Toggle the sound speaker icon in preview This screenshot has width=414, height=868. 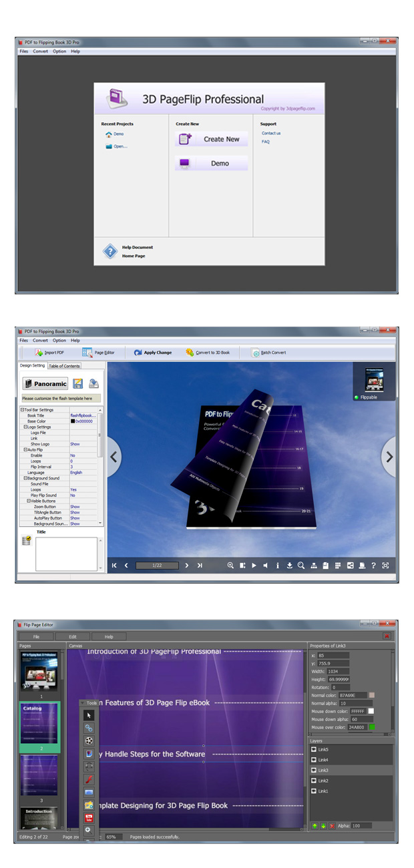(x=265, y=566)
